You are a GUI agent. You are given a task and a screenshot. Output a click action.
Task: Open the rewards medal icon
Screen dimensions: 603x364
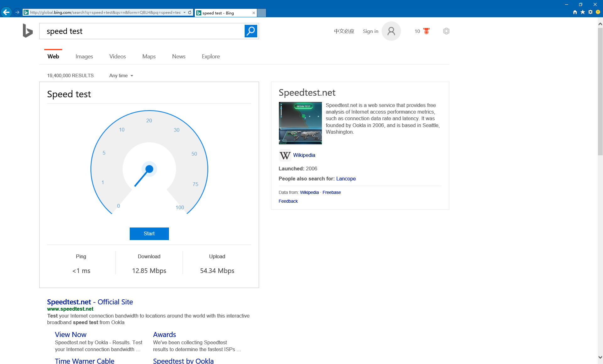point(426,31)
